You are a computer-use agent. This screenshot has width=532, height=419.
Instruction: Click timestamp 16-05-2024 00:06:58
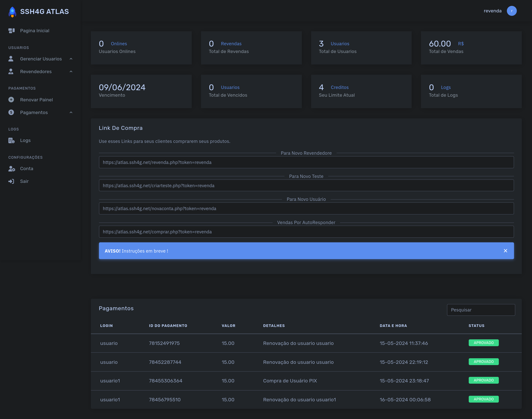pyautogui.click(x=405, y=400)
